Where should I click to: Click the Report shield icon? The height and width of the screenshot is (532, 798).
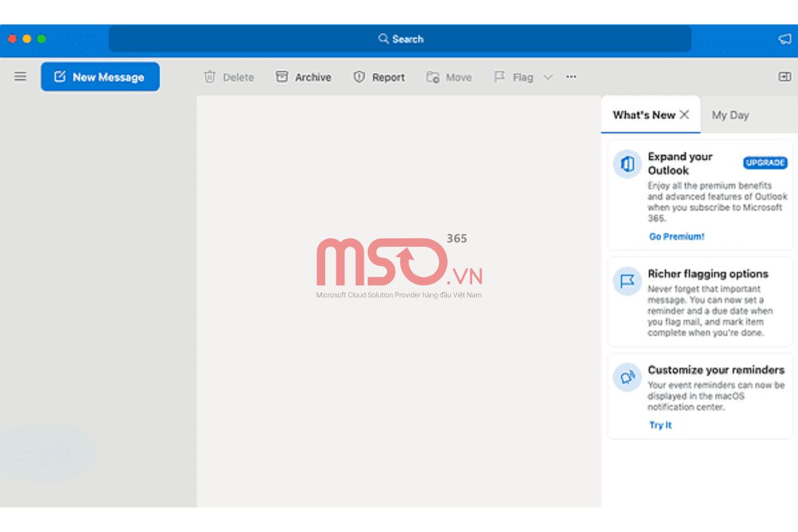359,77
